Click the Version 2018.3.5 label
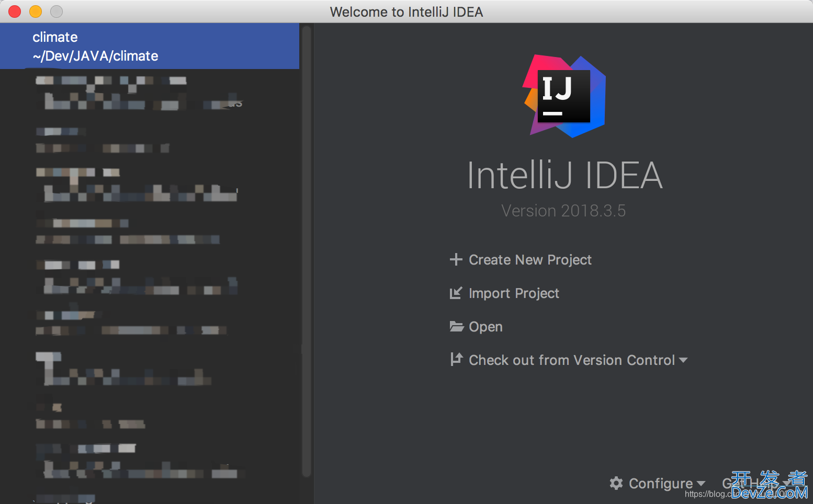Viewport: 813px width, 504px height. (563, 211)
